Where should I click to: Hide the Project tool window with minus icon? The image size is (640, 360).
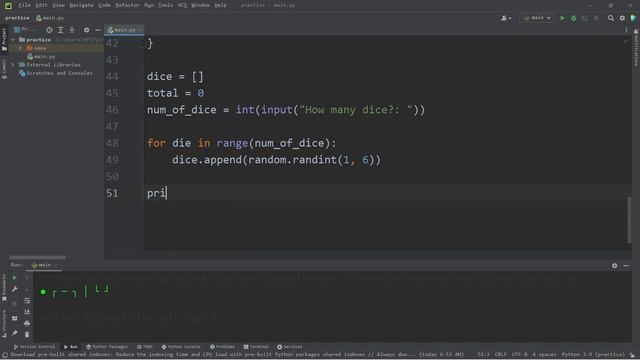coord(98,30)
